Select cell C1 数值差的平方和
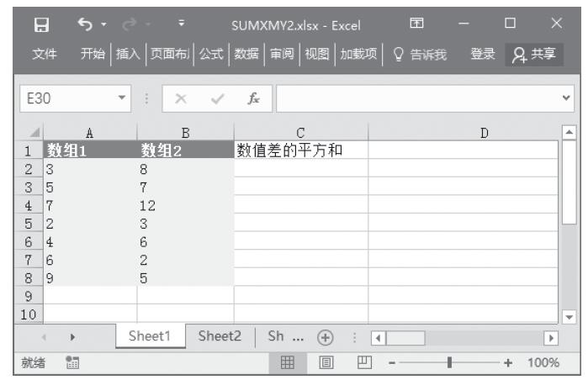 300,150
